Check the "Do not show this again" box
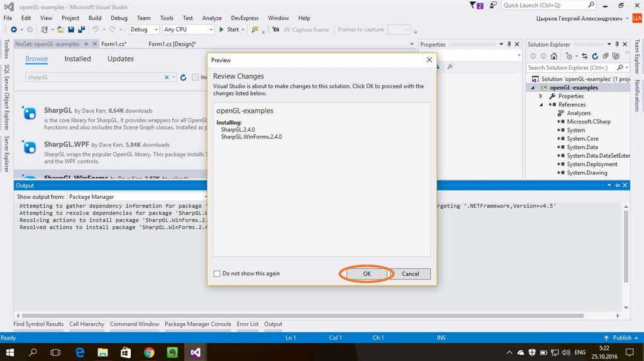The image size is (644, 361). coord(218,274)
